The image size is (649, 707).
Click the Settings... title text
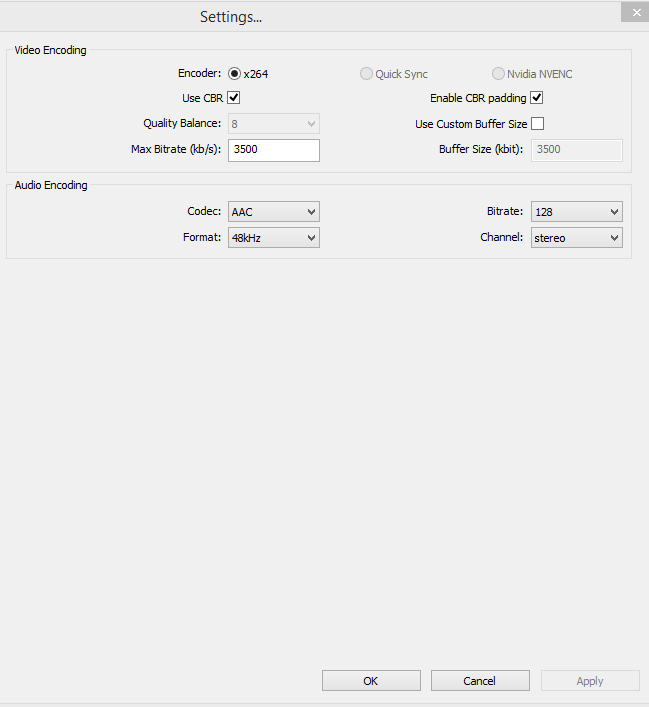(x=231, y=17)
